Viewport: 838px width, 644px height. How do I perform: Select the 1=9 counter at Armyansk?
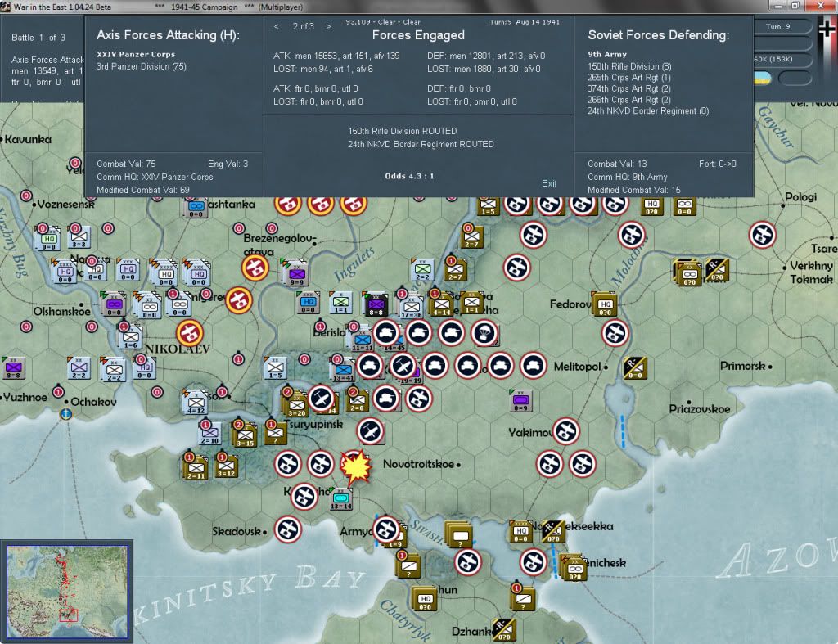pyautogui.click(x=396, y=537)
